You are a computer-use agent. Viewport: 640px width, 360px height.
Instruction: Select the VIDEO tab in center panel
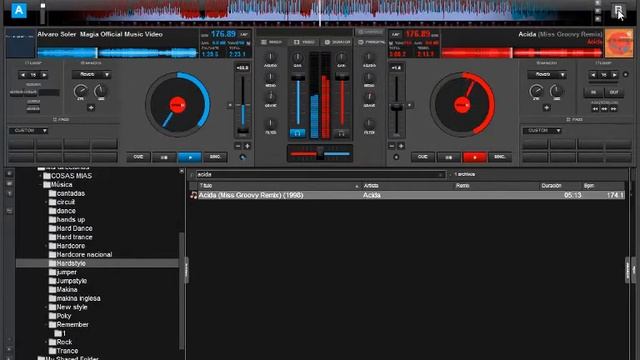[x=304, y=42]
